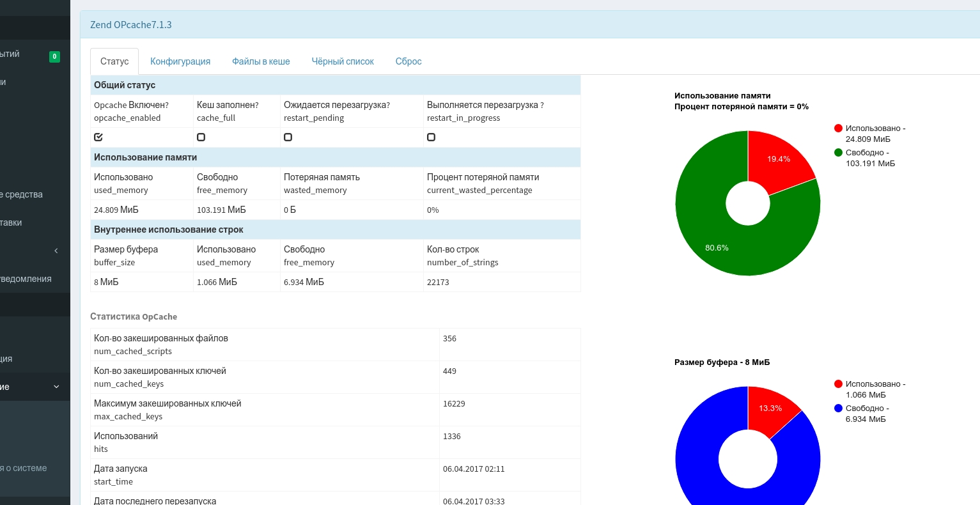Open the Сброс tab
980x505 pixels.
[408, 61]
